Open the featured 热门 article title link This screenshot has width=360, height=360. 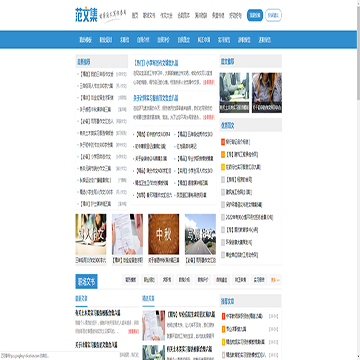tap(154, 63)
